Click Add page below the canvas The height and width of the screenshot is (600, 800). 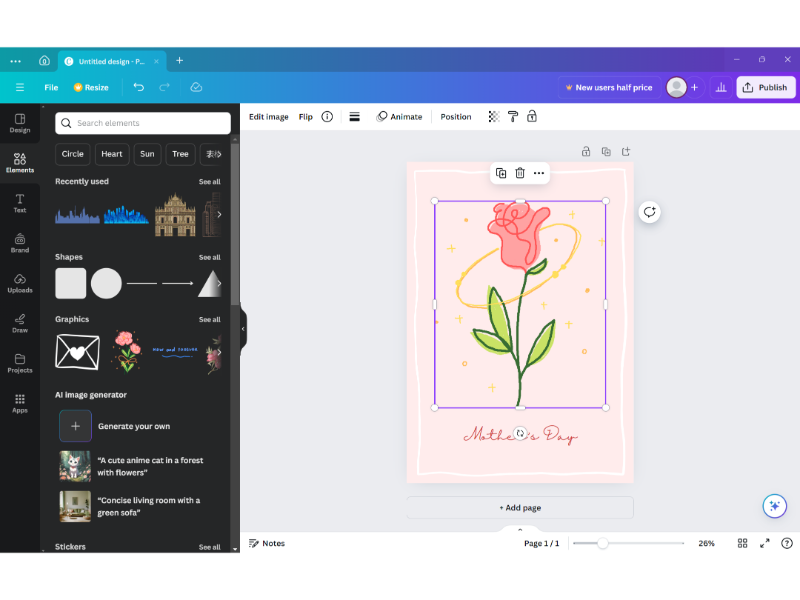520,508
